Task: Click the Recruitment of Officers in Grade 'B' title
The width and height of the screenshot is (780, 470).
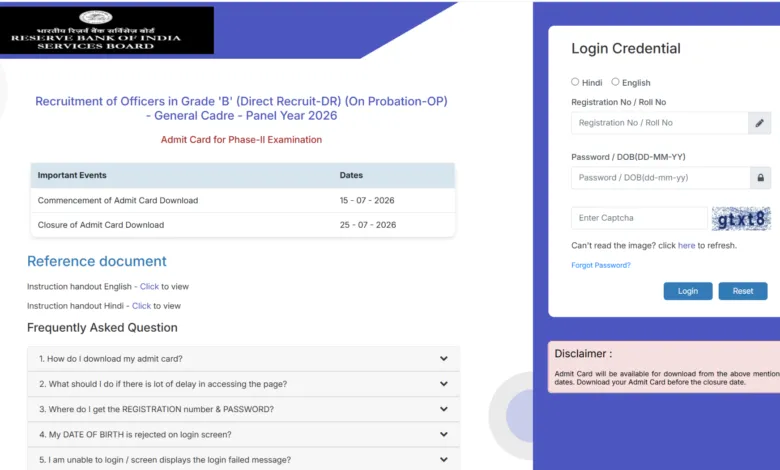Action: click(241, 108)
